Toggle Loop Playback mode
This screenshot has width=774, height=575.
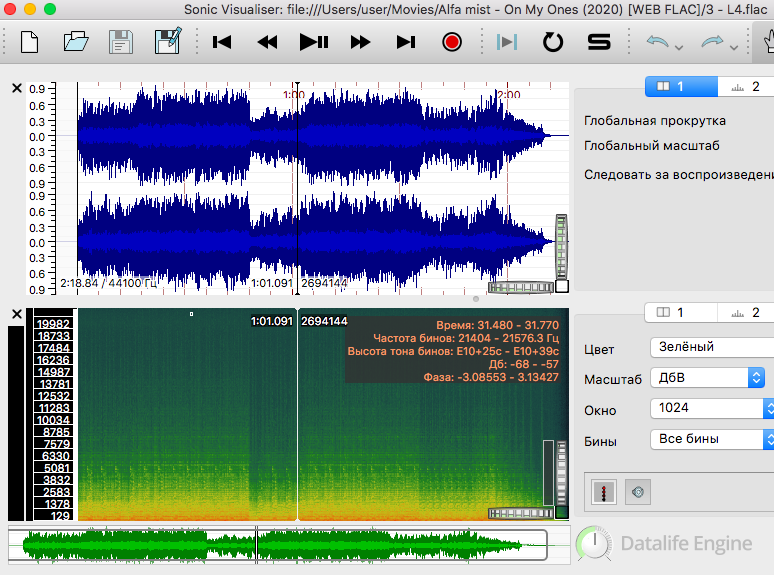[553, 42]
